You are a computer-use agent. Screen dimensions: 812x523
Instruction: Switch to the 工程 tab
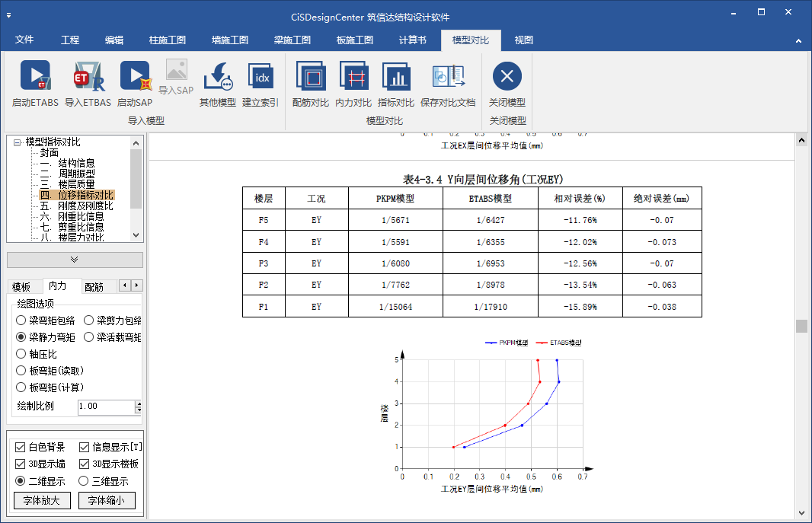70,40
